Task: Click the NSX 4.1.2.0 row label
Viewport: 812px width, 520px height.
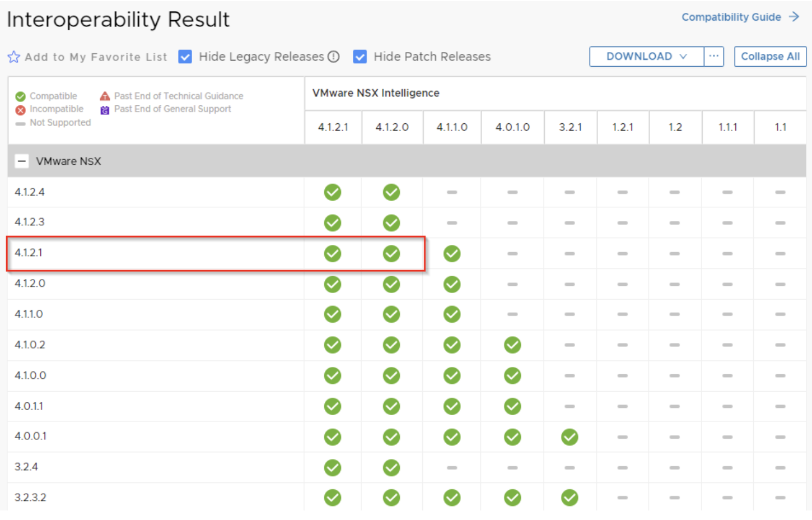Action: coord(30,284)
